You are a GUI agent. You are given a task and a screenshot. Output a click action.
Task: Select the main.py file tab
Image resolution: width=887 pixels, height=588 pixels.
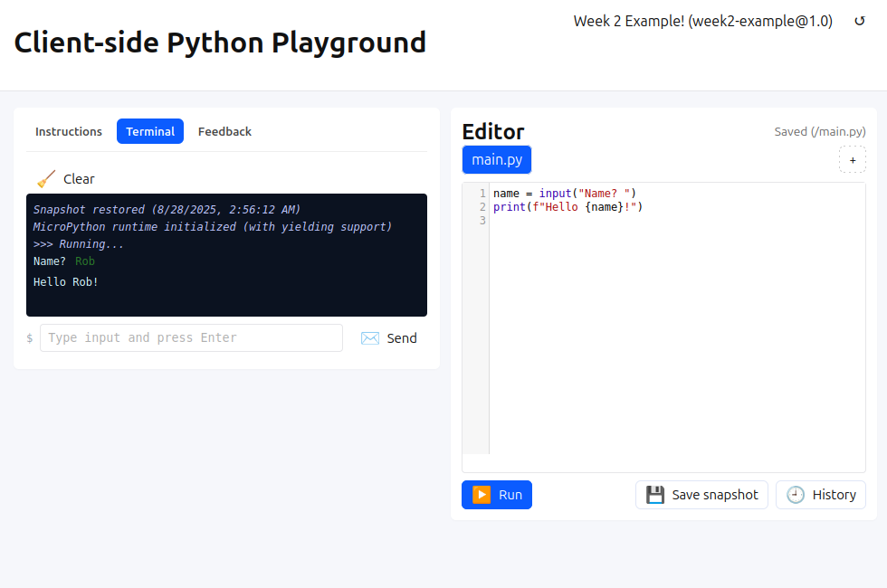[x=497, y=159]
